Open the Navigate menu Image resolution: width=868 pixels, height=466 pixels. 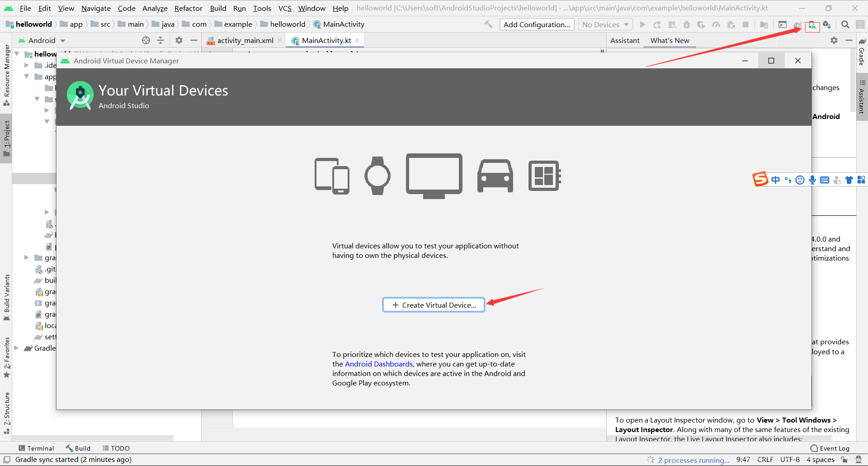pyautogui.click(x=96, y=8)
